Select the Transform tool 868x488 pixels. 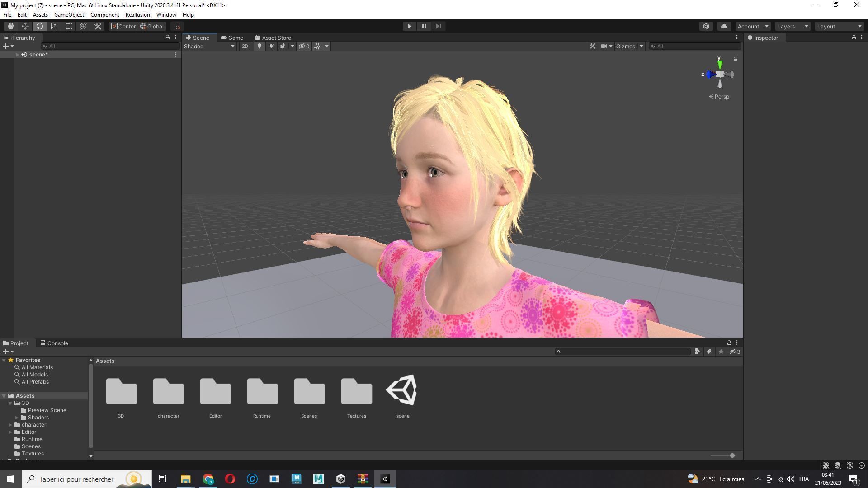83,26
